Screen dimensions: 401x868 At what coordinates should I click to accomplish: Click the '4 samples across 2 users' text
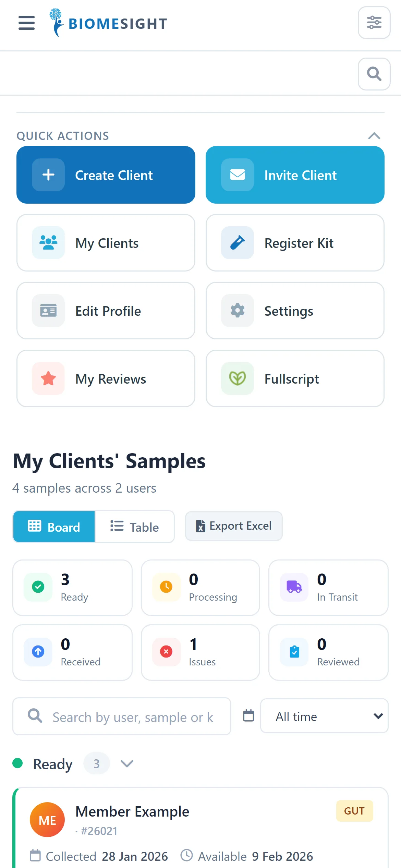(x=84, y=488)
